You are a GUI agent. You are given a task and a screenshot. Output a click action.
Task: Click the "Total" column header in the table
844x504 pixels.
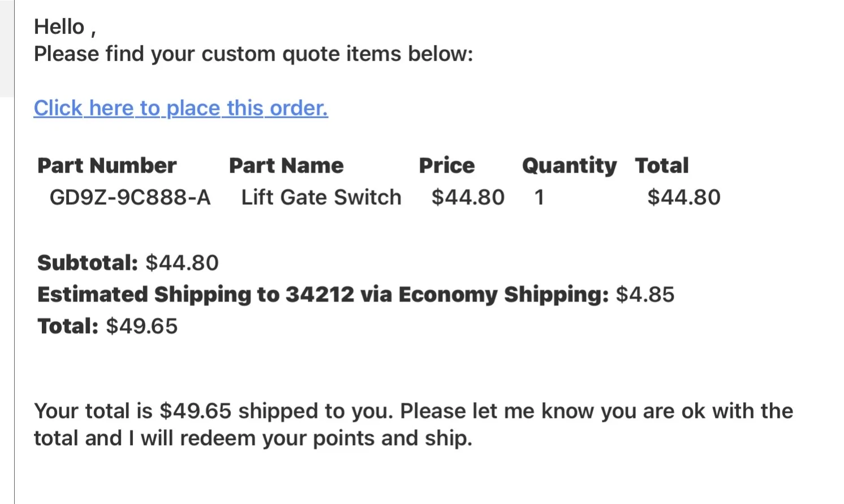click(661, 166)
